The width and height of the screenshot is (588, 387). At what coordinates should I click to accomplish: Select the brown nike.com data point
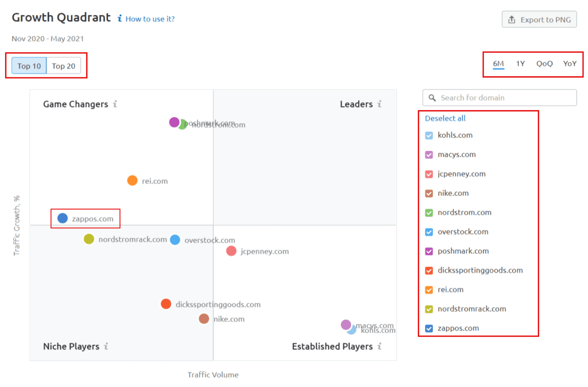(204, 319)
